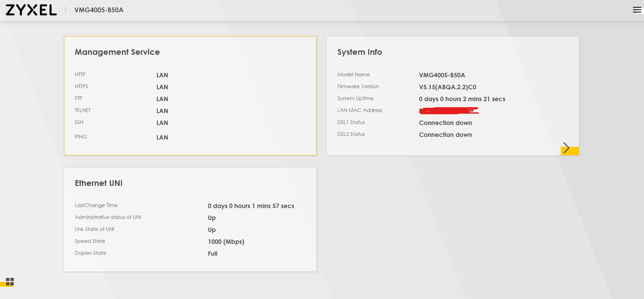Click the DSL2 Status label
The image size is (644, 299).
click(x=351, y=134)
